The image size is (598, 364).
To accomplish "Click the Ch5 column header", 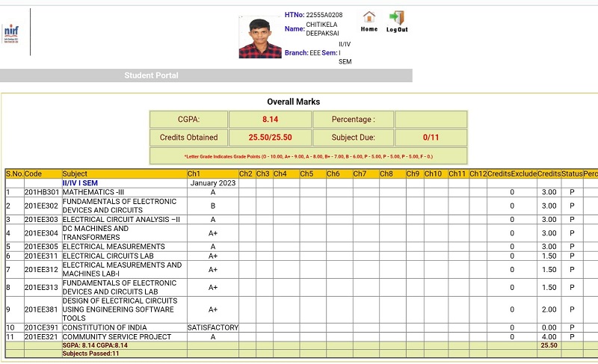I will pos(312,174).
